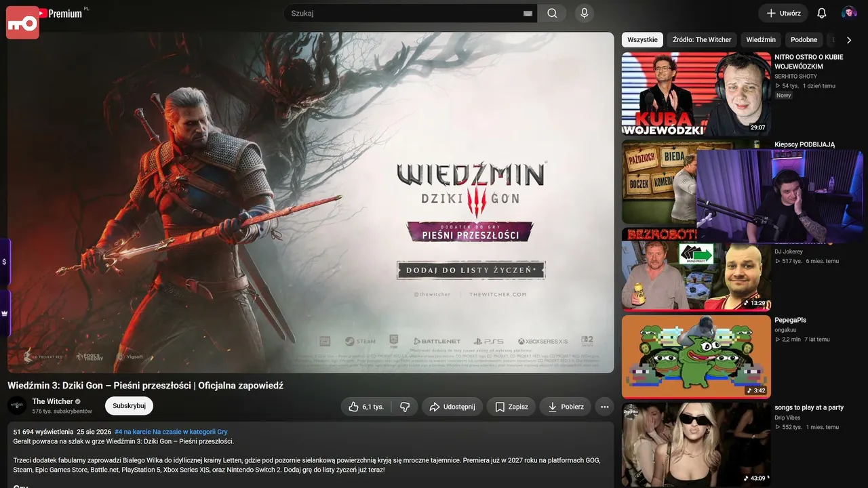Open the on-screen keyboard in search
Viewport: 868px width, 488px height.
click(528, 14)
